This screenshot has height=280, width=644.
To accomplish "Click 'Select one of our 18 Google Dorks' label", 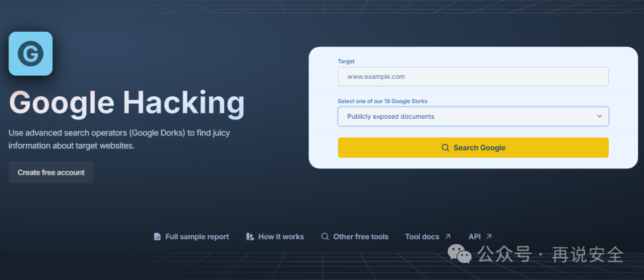I will point(382,101).
